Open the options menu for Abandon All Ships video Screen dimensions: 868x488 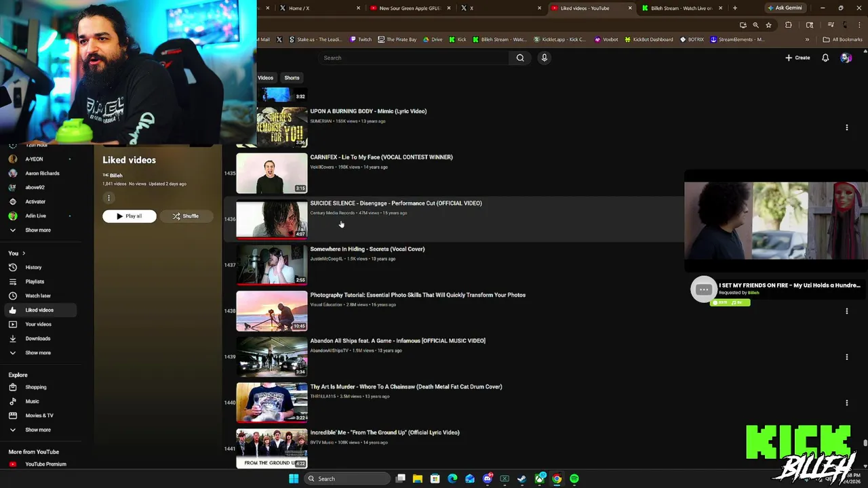click(x=846, y=357)
